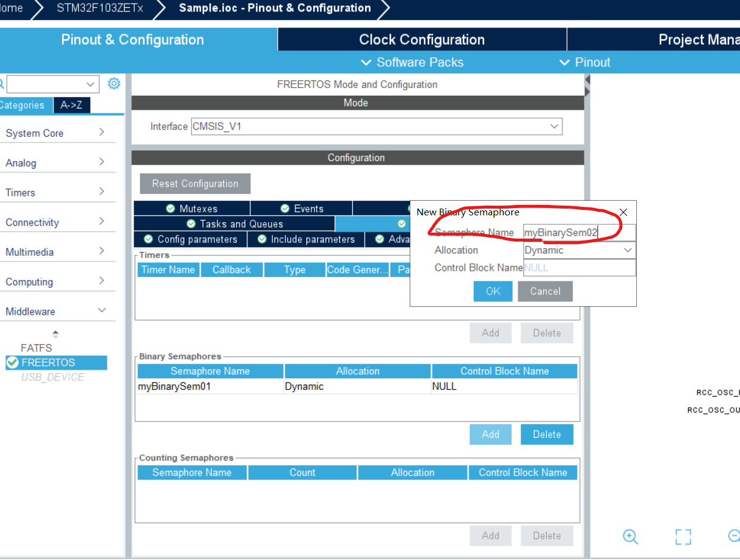Open the Config parameters tab
740x560 pixels.
[x=190, y=239]
